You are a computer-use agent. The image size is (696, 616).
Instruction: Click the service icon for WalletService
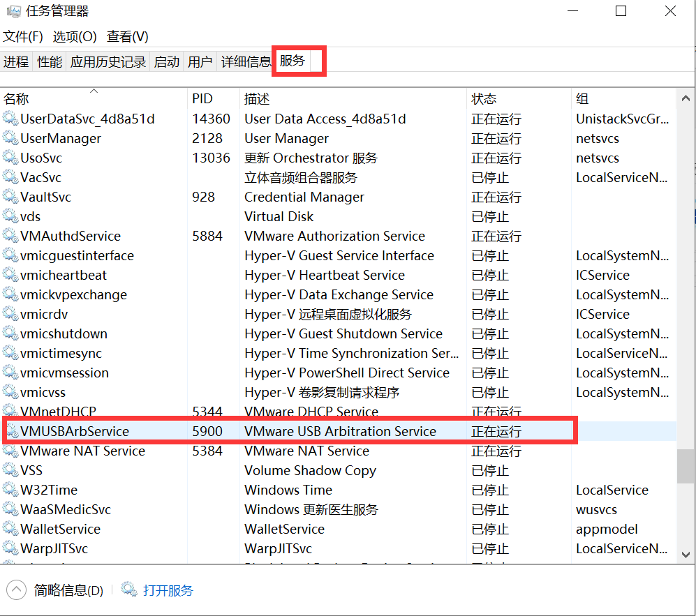(x=10, y=528)
